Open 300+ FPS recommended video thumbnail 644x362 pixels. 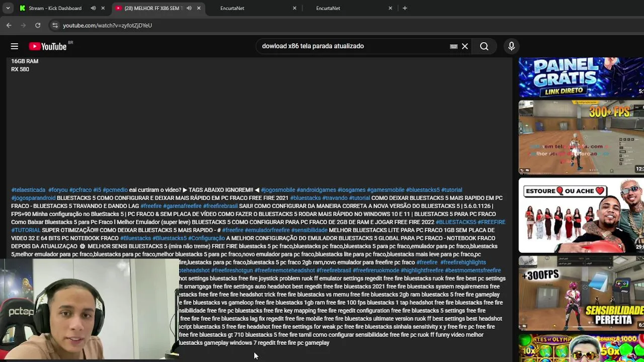(x=581, y=137)
